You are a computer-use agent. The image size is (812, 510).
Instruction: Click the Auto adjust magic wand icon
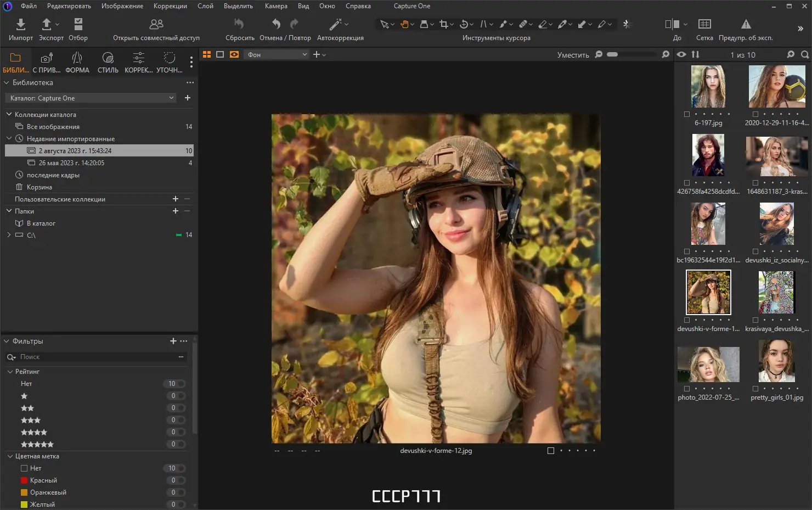pyautogui.click(x=335, y=25)
